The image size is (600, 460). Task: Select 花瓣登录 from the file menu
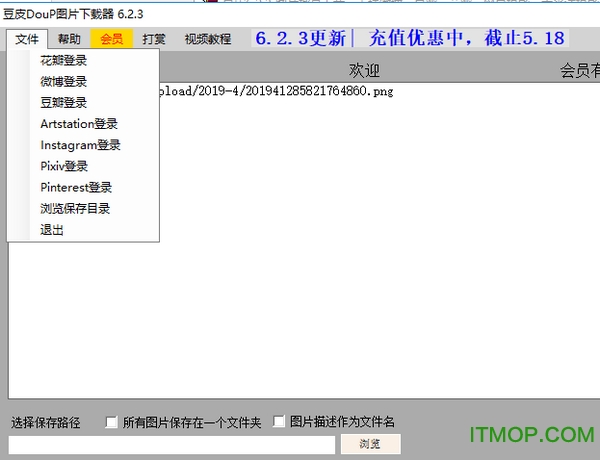click(63, 61)
